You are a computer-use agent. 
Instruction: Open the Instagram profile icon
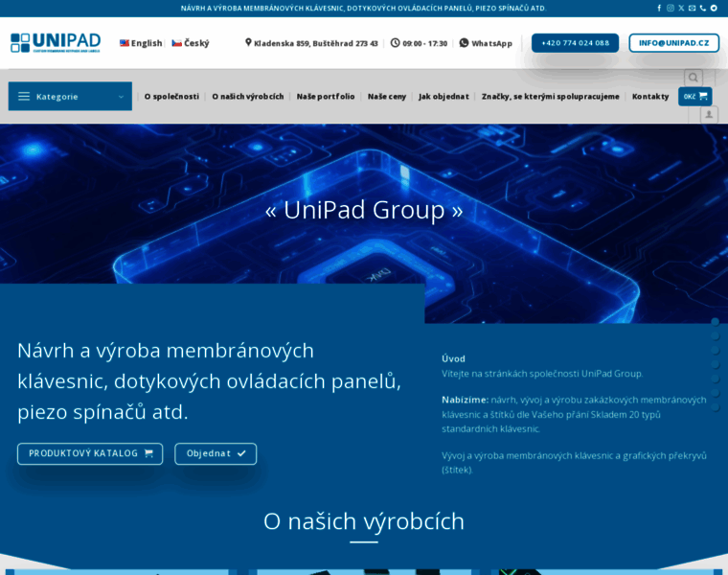coord(670,8)
